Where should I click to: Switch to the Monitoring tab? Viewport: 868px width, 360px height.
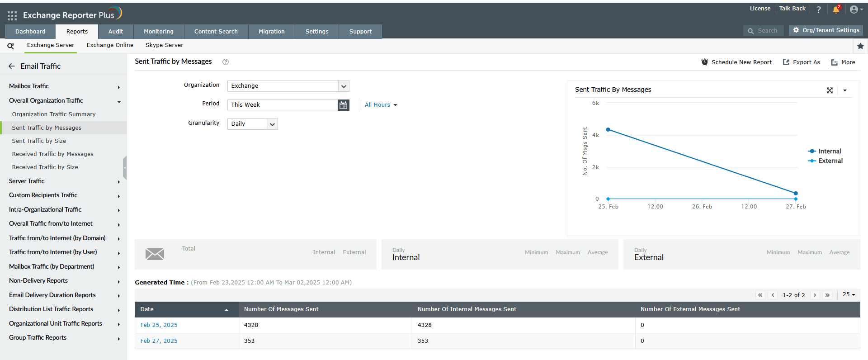159,32
